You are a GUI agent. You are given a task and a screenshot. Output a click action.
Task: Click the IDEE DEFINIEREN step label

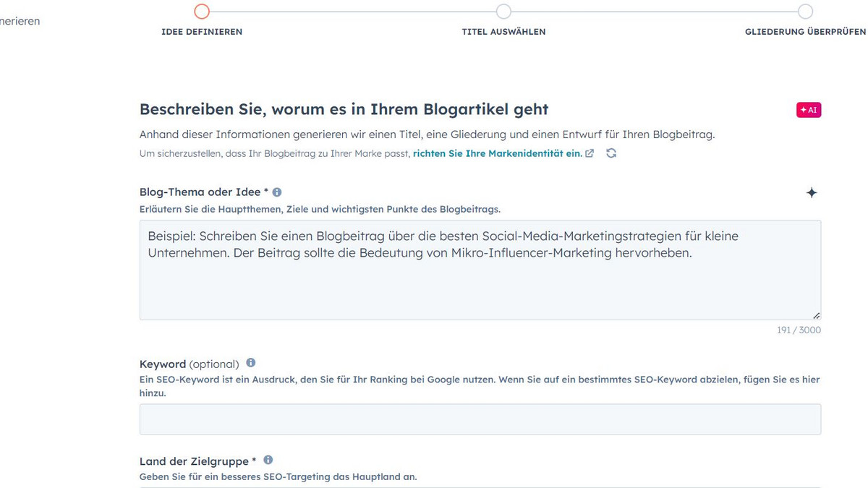[202, 32]
